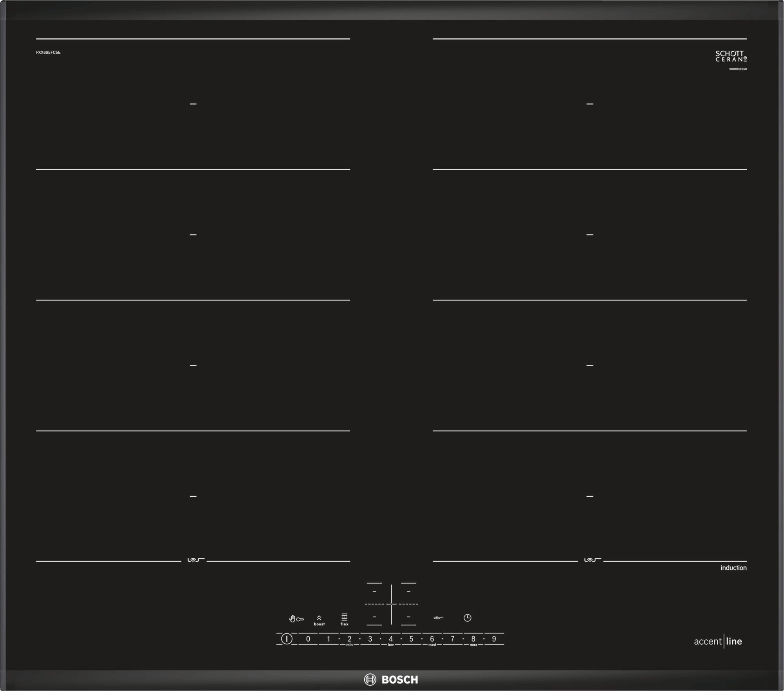Set power level 4 (low) on slider
The image size is (784, 691).
[x=391, y=640]
